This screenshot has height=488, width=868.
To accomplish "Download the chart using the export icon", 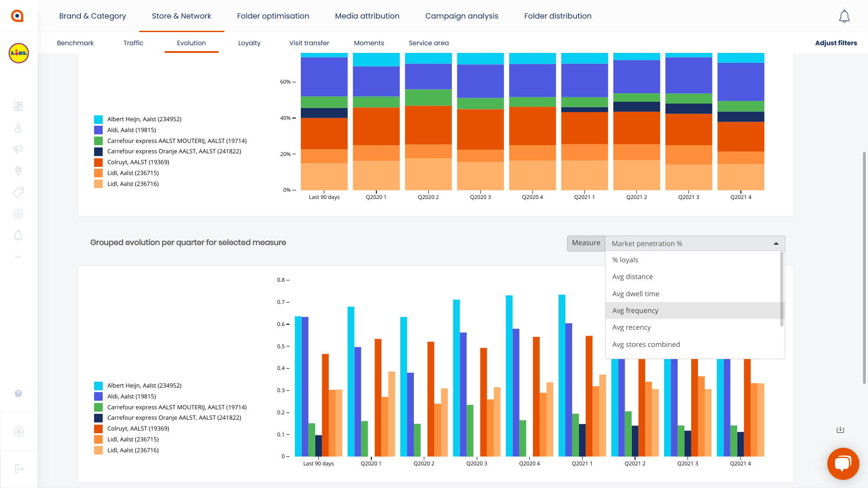I will click(x=840, y=430).
